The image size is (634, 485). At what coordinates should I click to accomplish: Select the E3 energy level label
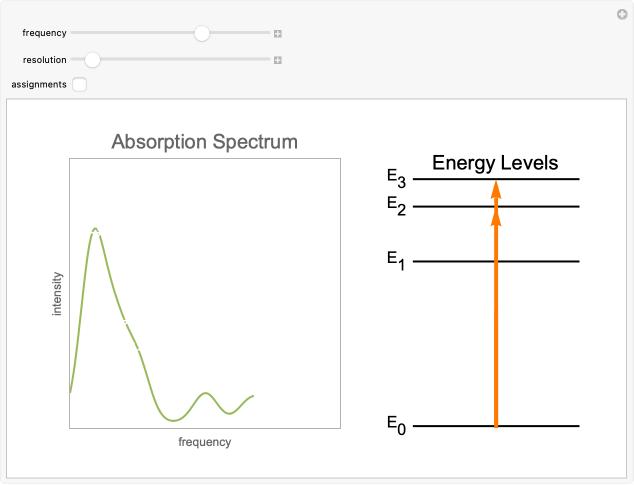(397, 179)
